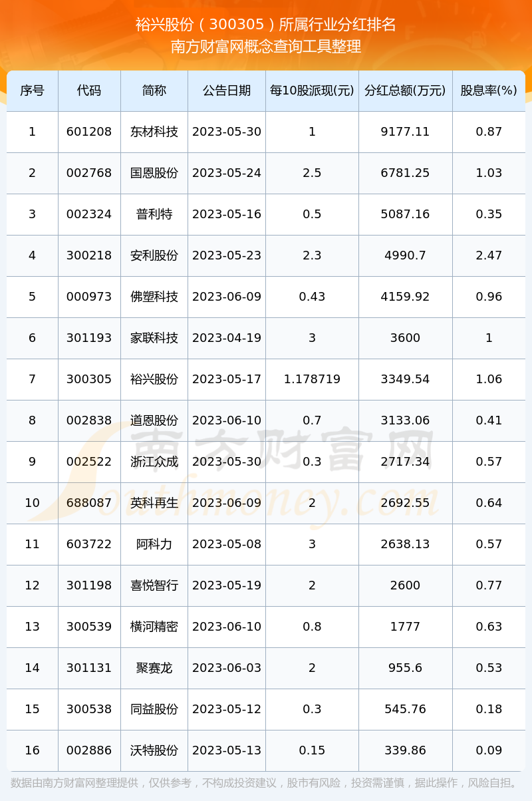
Task: Open the 裕兴股份 row name
Action: [x=154, y=379]
